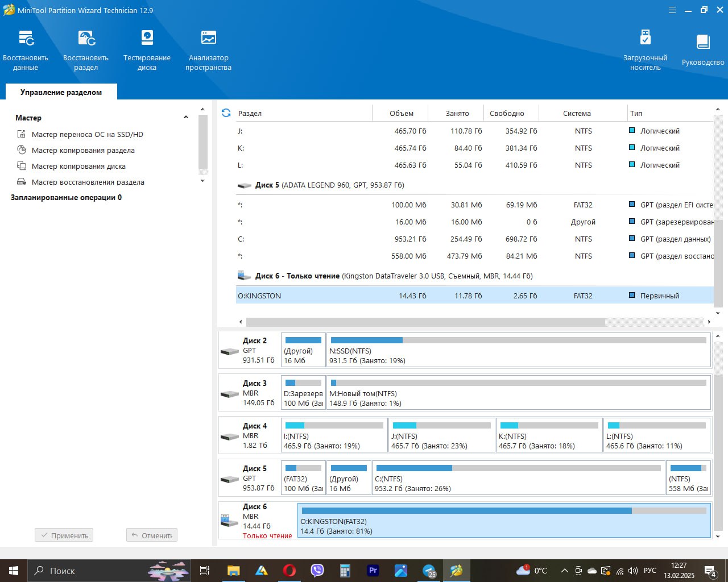Launch the Восстановить раздел partition recovery tool

click(x=86, y=51)
